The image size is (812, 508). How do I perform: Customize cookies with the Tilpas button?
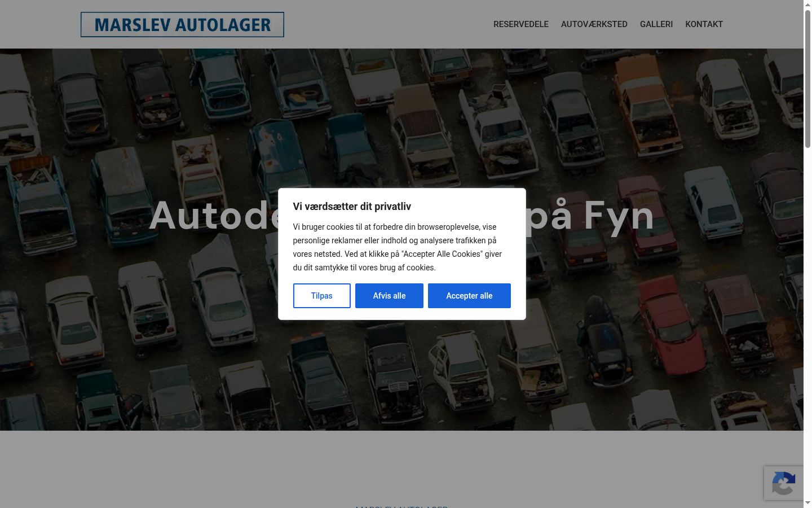pyautogui.click(x=322, y=296)
